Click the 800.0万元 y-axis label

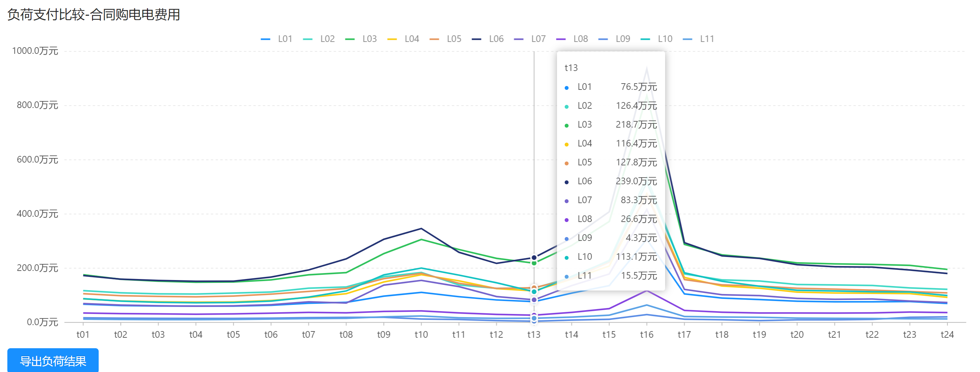37,105
